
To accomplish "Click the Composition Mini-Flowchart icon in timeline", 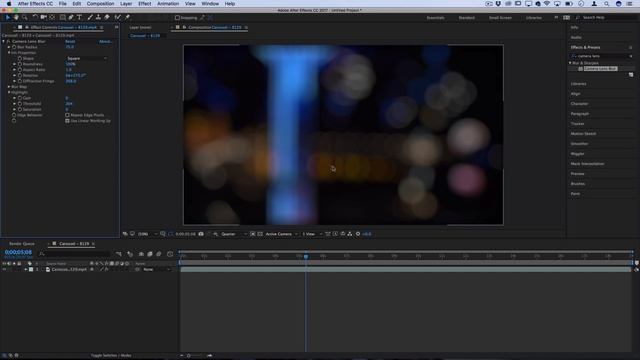I will [x=119, y=254].
